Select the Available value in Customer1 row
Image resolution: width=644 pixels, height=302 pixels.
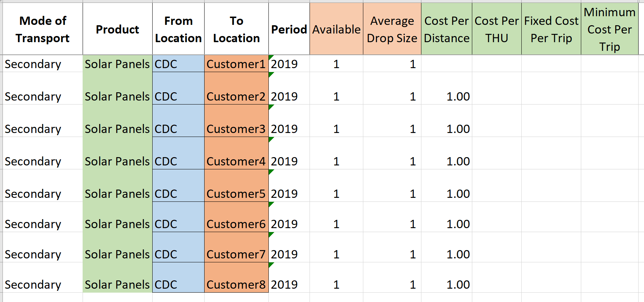[x=336, y=64]
